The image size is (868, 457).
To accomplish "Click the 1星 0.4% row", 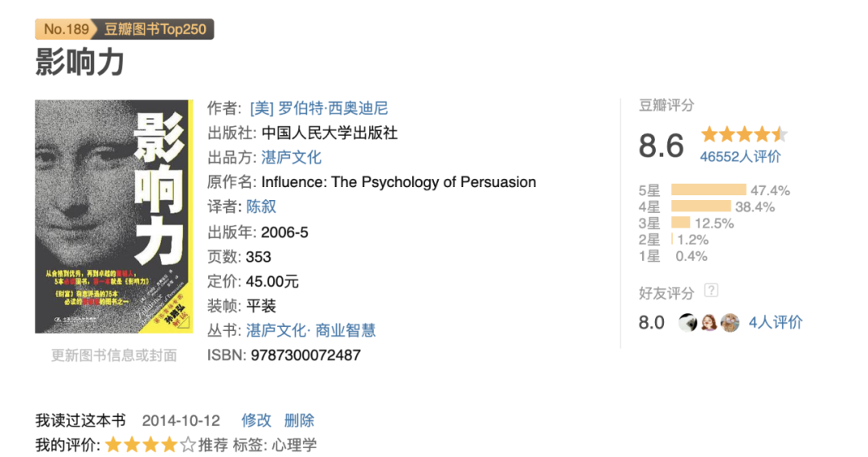I will click(x=674, y=256).
